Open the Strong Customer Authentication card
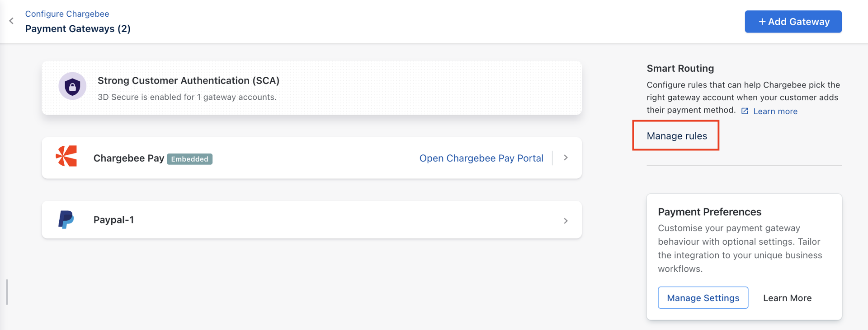868x330 pixels. 311,88
